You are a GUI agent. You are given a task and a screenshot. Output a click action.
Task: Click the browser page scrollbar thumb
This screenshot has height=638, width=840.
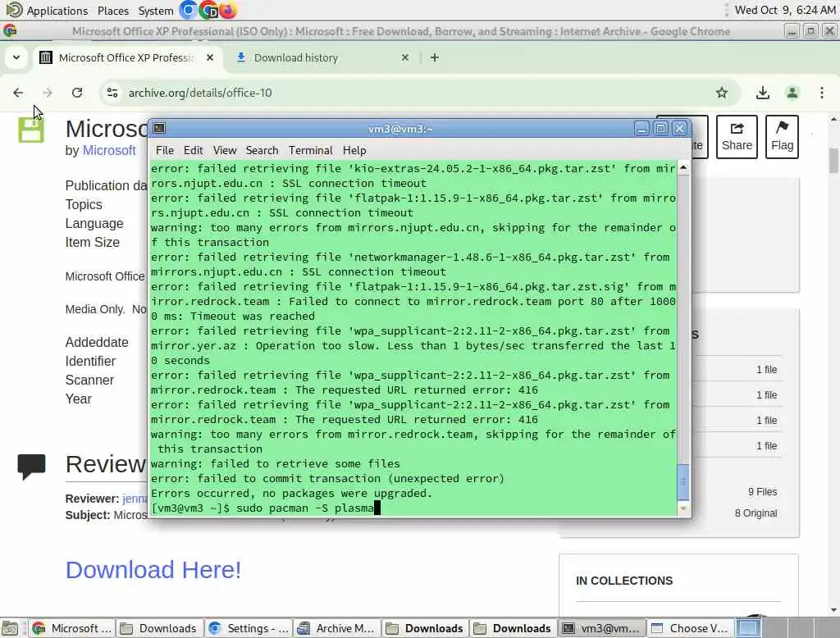click(x=833, y=161)
